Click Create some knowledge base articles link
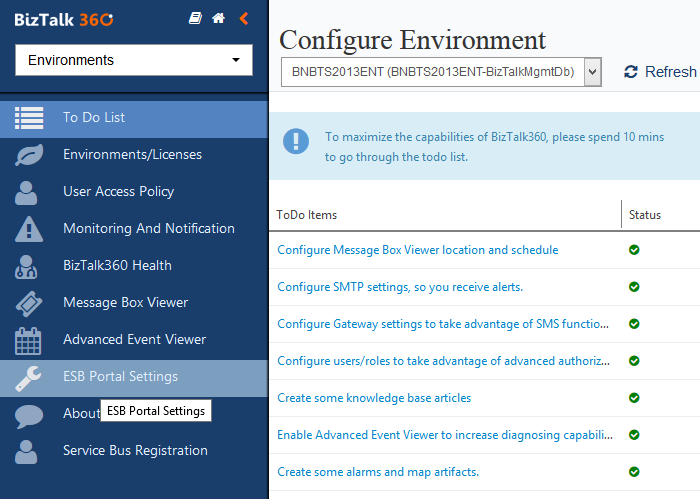Viewport: 700px width, 499px height. [374, 398]
